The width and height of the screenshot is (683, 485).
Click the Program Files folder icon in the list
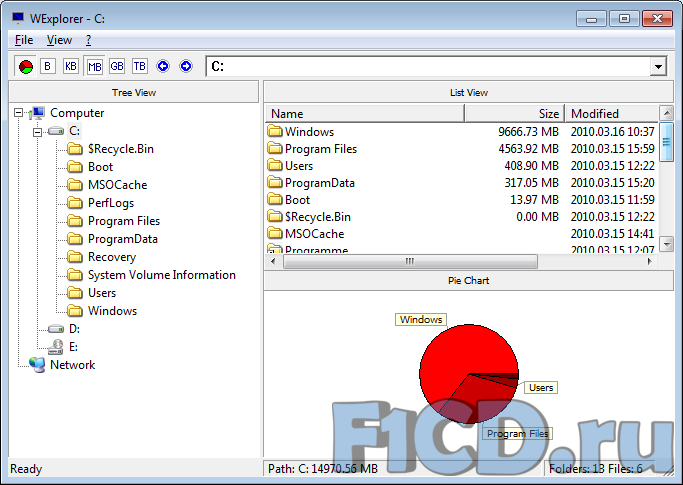(275, 148)
